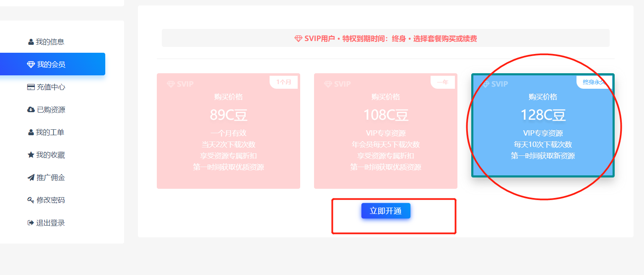Click the cloud download icon beside 已购资源
This screenshot has width=644, height=275.
point(31,110)
